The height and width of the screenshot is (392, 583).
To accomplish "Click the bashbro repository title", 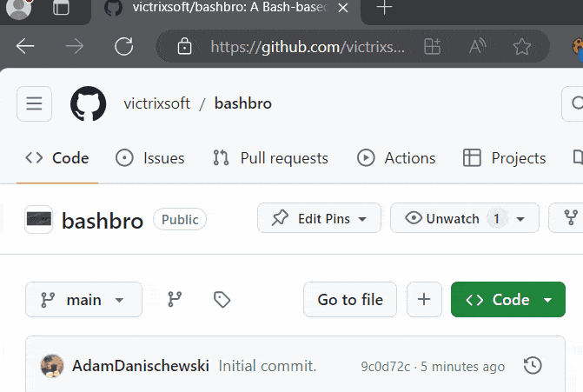I will click(103, 221).
